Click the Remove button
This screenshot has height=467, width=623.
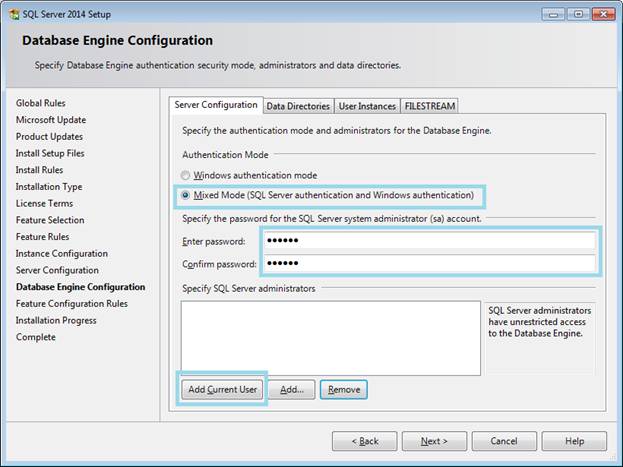click(x=344, y=389)
